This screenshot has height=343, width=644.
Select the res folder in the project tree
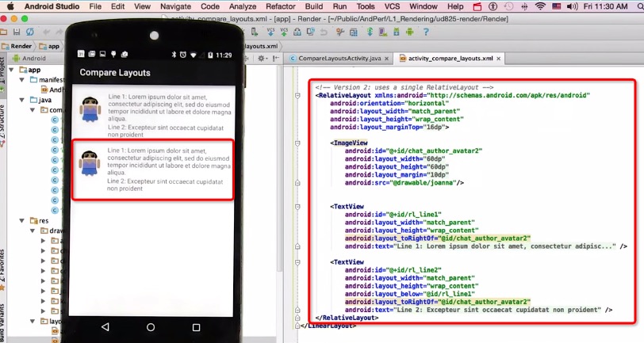point(39,221)
